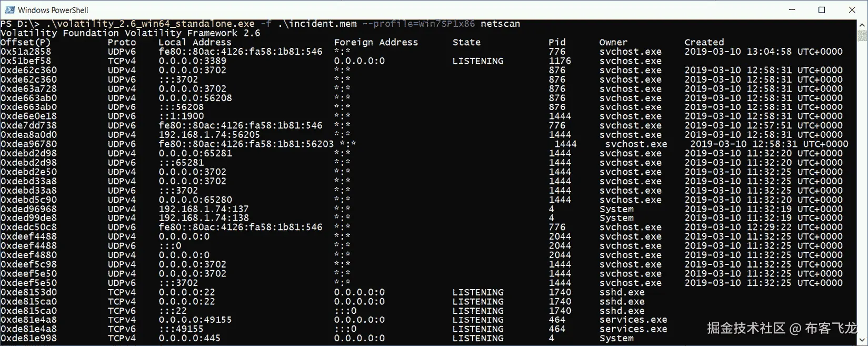Click the PowerShell icon in the title bar

click(9, 10)
